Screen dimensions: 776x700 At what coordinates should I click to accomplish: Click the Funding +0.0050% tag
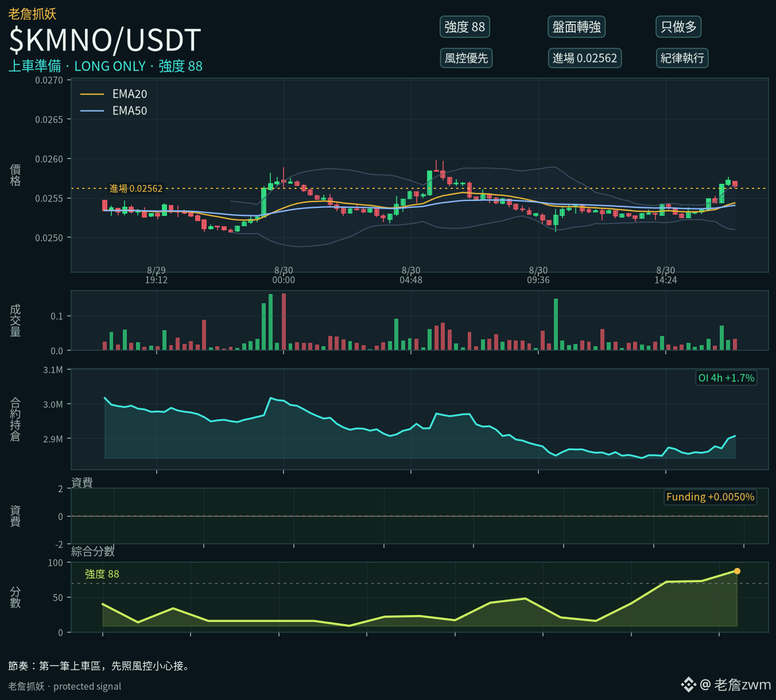click(711, 497)
